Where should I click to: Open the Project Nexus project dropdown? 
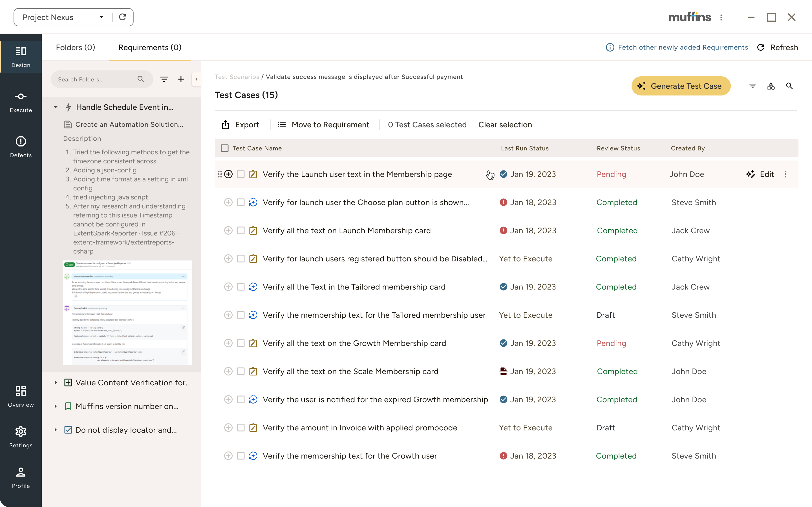[x=101, y=17]
